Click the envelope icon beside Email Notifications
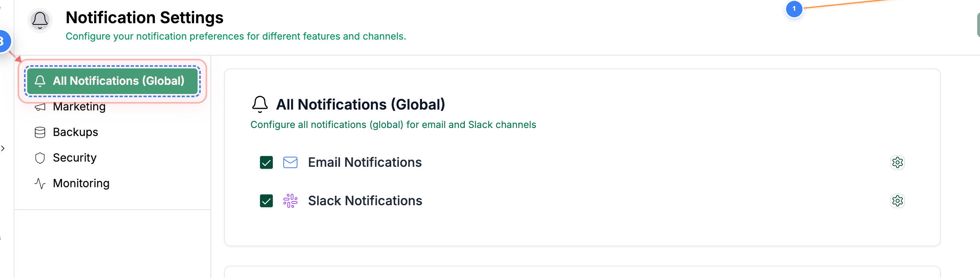 pos(290,162)
